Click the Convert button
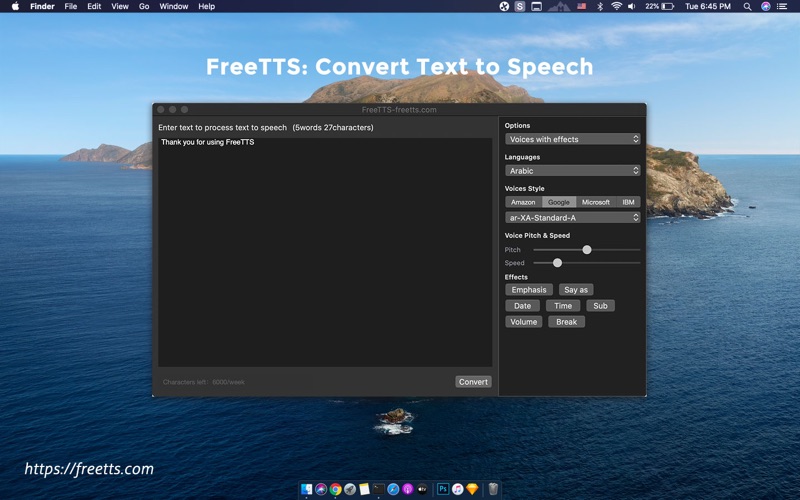The height and width of the screenshot is (500, 800). click(473, 382)
